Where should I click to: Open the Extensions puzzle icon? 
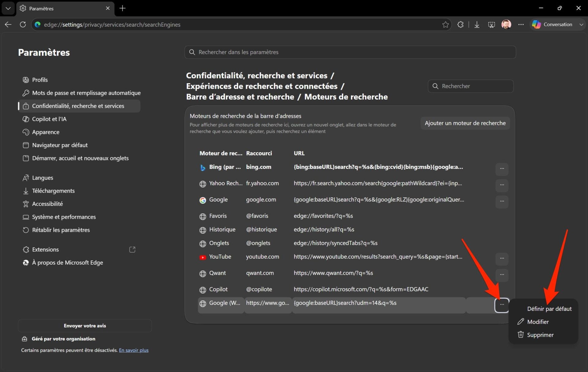coord(460,24)
